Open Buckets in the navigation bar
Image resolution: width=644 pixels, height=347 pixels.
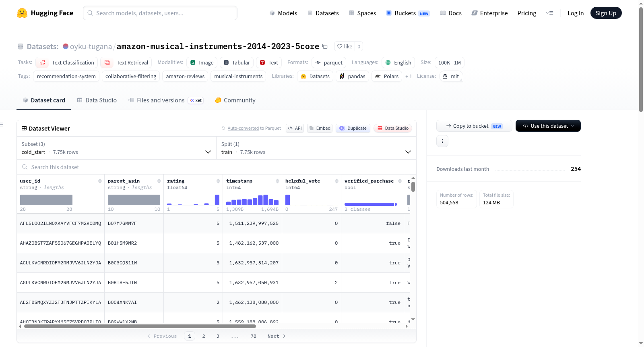(408, 13)
